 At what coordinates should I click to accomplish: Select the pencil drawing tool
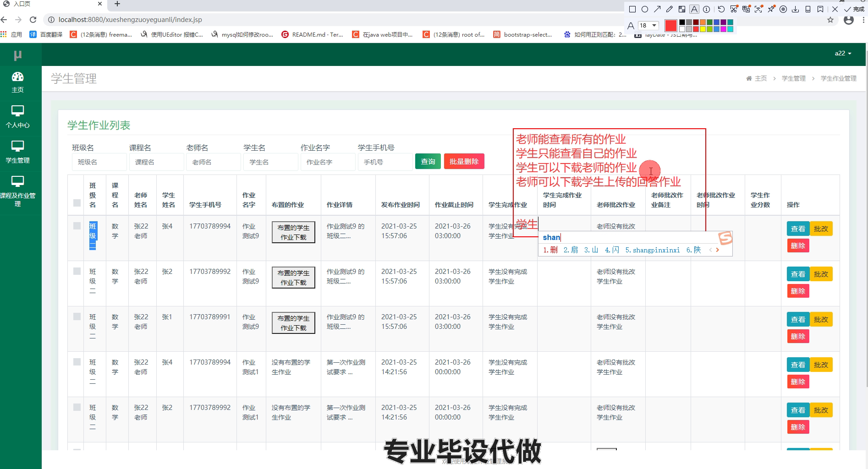pyautogui.click(x=670, y=9)
